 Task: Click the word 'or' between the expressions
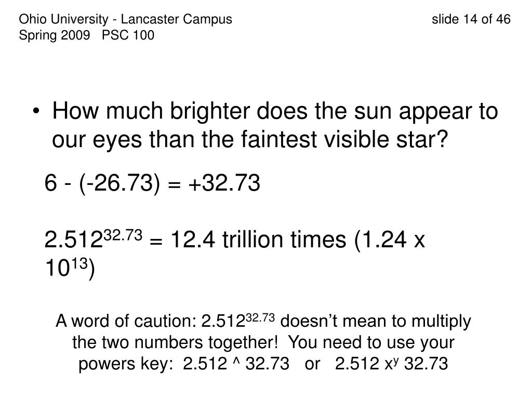tap(312, 364)
